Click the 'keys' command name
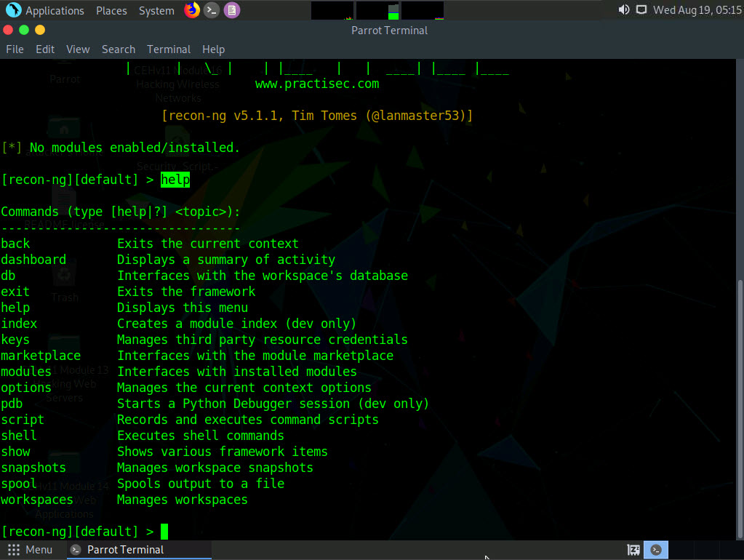 coord(15,340)
